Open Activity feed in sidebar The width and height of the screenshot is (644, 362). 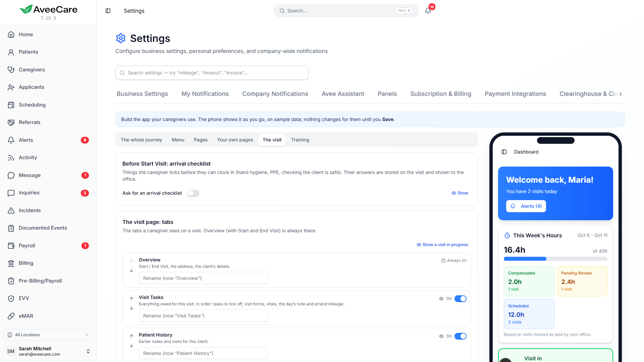click(x=48, y=158)
